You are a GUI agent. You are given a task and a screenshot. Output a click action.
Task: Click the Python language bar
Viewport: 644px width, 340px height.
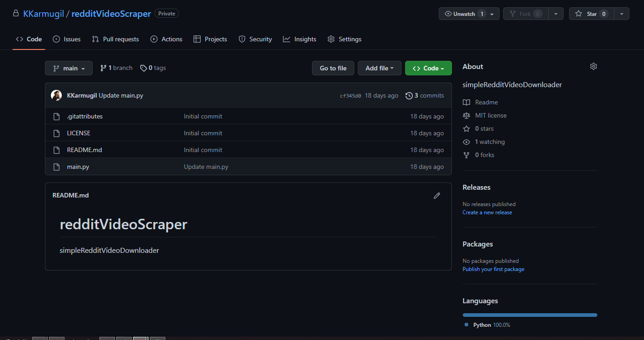(x=530, y=315)
